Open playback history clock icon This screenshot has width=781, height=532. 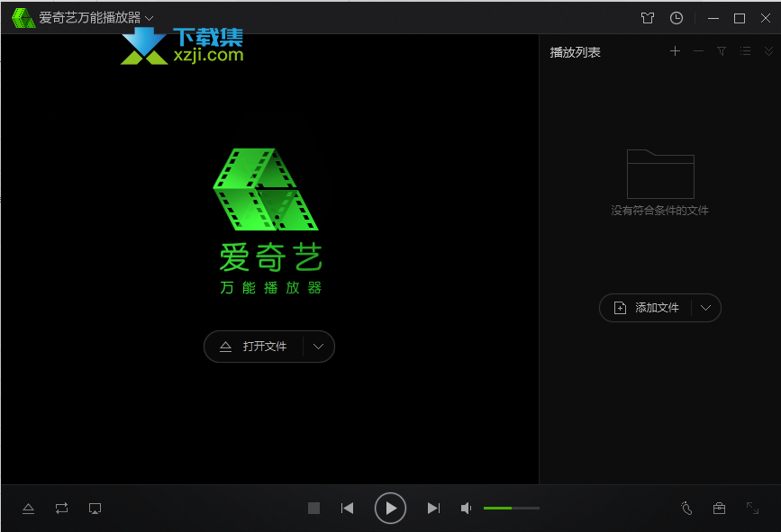(677, 18)
